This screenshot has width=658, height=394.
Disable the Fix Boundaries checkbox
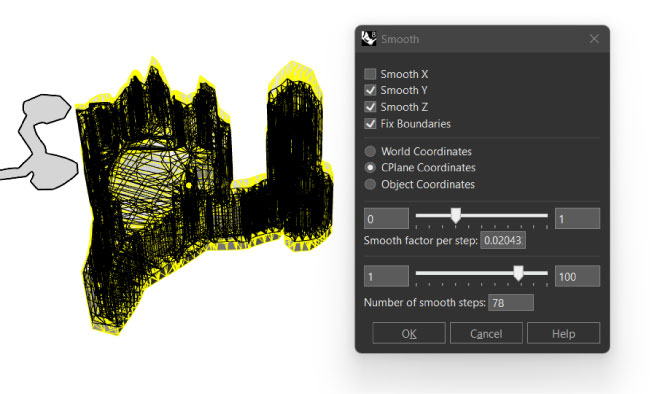(x=370, y=124)
